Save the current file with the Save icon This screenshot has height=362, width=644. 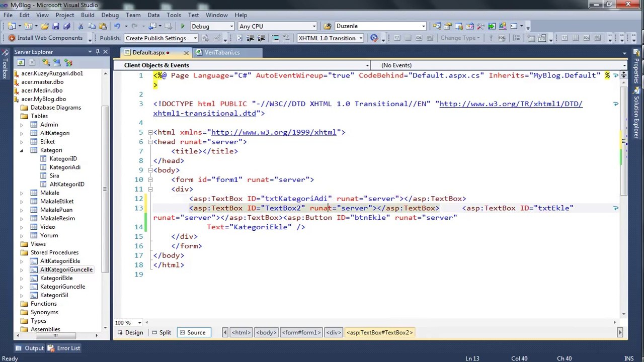point(56,26)
